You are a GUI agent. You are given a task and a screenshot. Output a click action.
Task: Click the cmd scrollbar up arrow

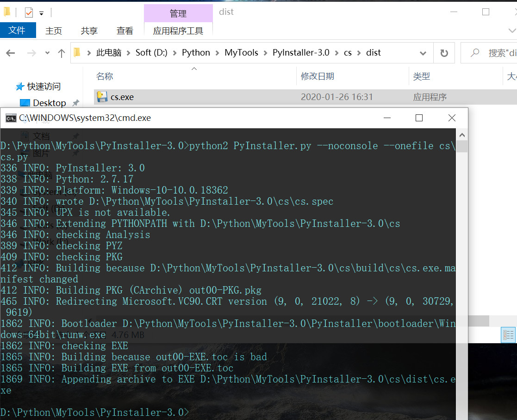coord(462,135)
